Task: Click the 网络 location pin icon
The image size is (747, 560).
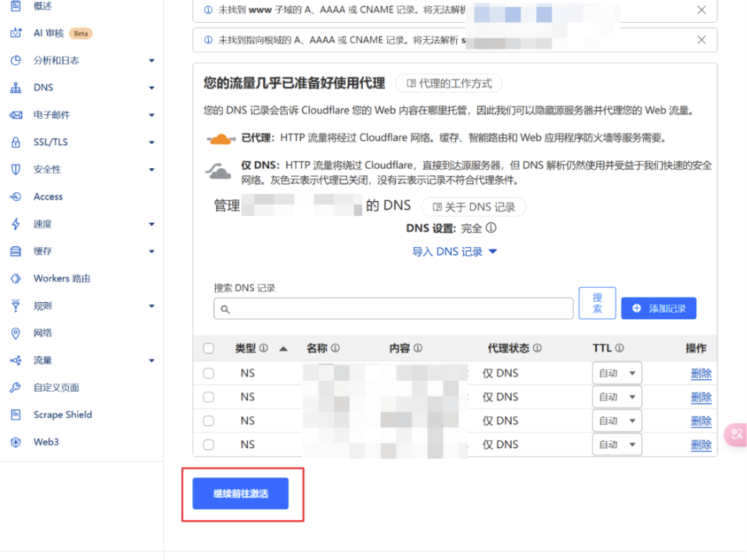Action: point(16,333)
